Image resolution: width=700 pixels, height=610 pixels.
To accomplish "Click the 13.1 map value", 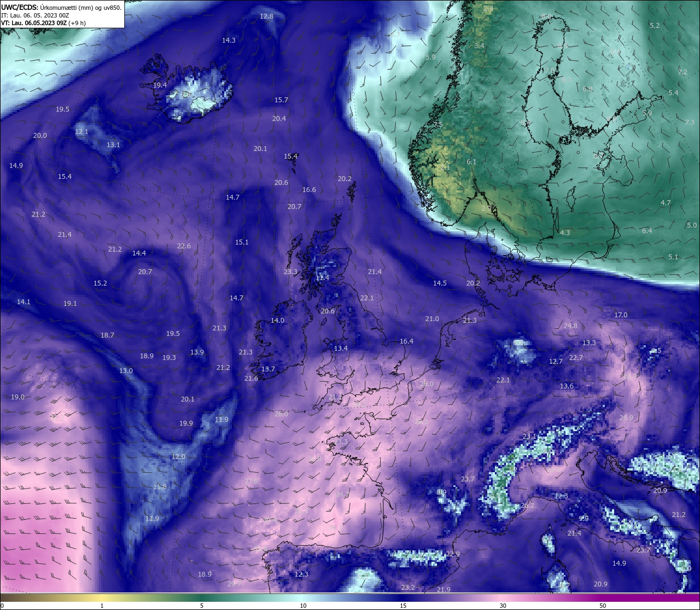I will pos(113,145).
